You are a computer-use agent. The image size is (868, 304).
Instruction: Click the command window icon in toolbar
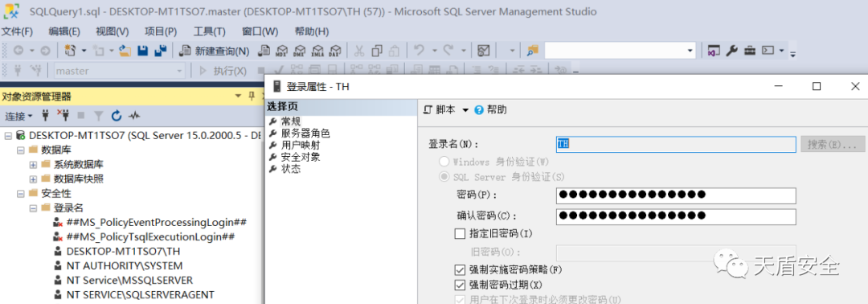tap(768, 51)
